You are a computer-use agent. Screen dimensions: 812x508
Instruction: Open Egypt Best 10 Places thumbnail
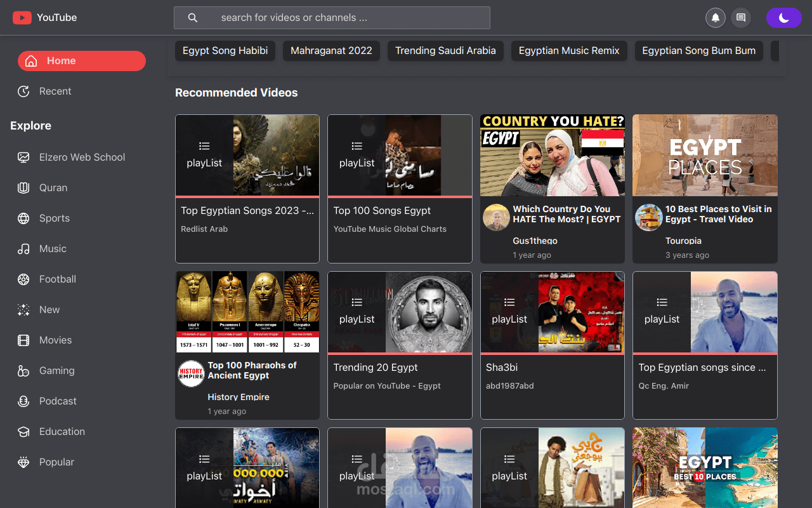click(705, 467)
